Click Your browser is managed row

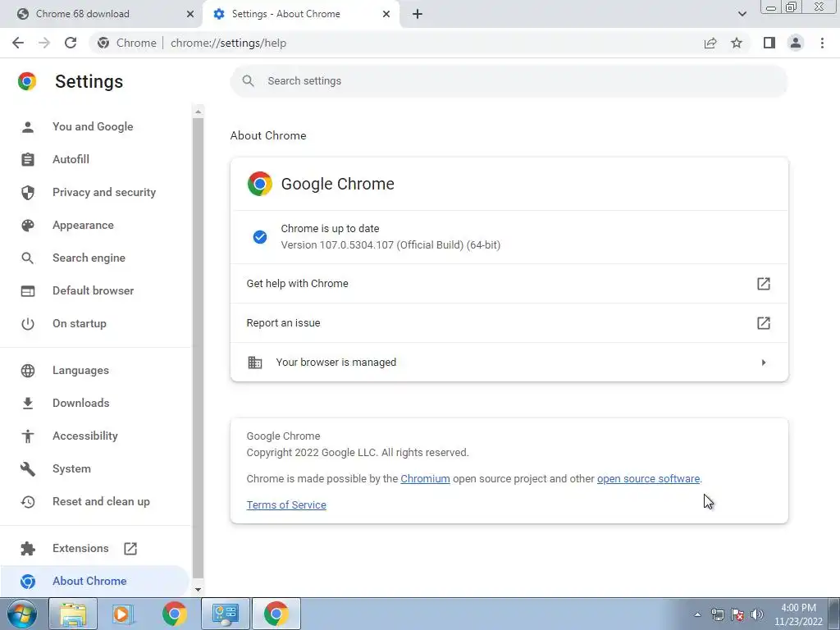point(509,362)
